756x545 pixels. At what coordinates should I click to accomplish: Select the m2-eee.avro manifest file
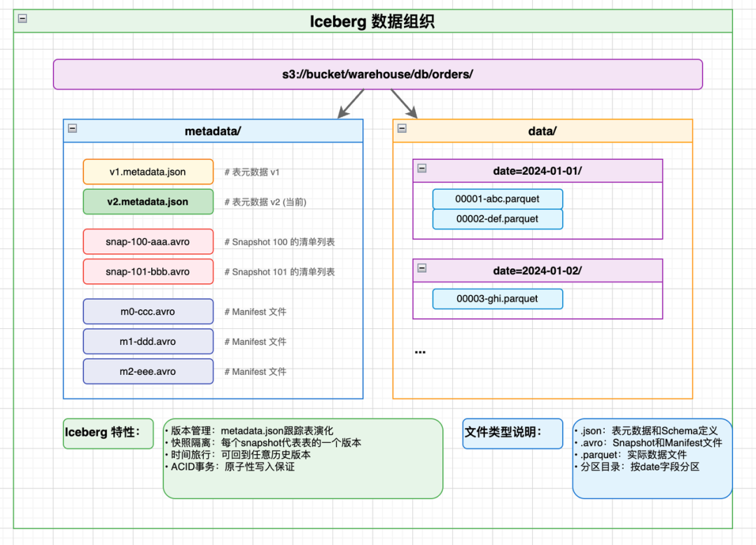coord(148,371)
